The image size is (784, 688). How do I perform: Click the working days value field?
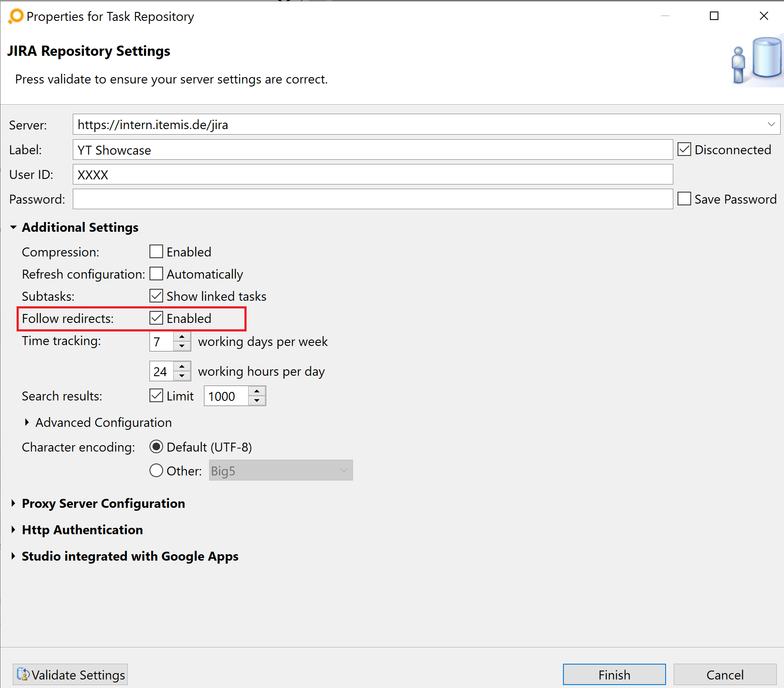pos(161,342)
